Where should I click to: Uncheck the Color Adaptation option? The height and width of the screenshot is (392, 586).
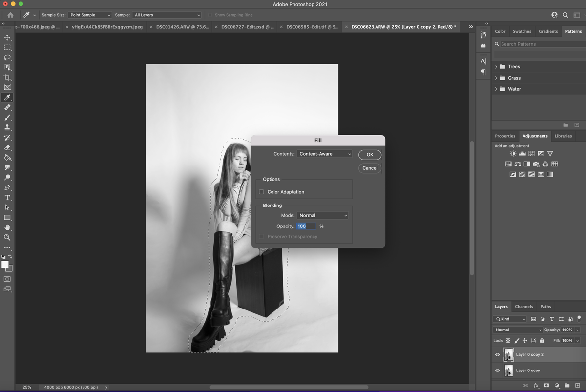[x=261, y=192]
